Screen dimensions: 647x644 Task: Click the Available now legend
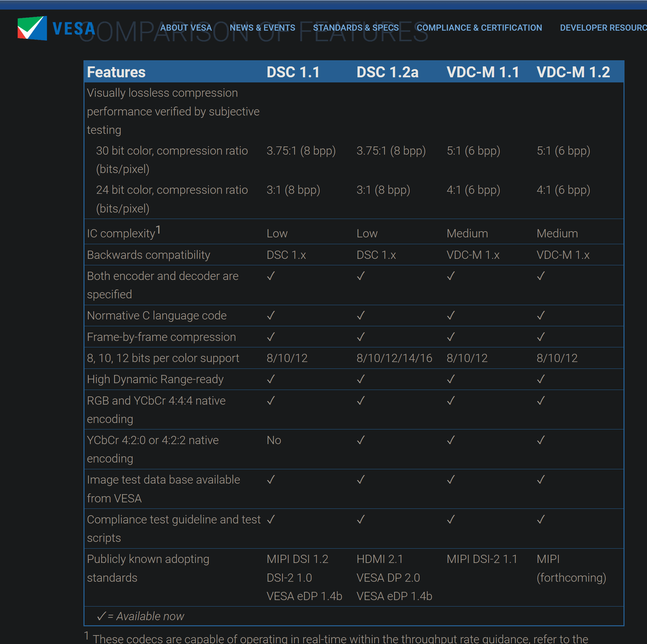(x=140, y=616)
